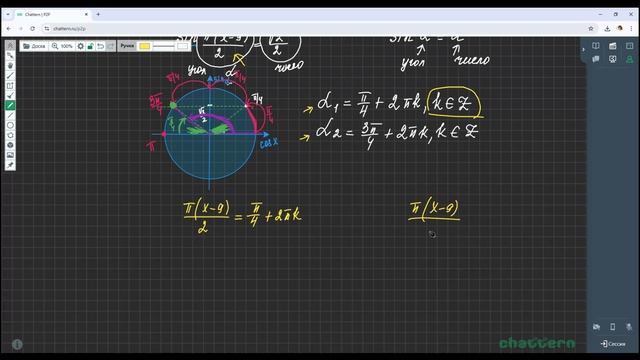Select the text box insert tool

(x=10, y=85)
